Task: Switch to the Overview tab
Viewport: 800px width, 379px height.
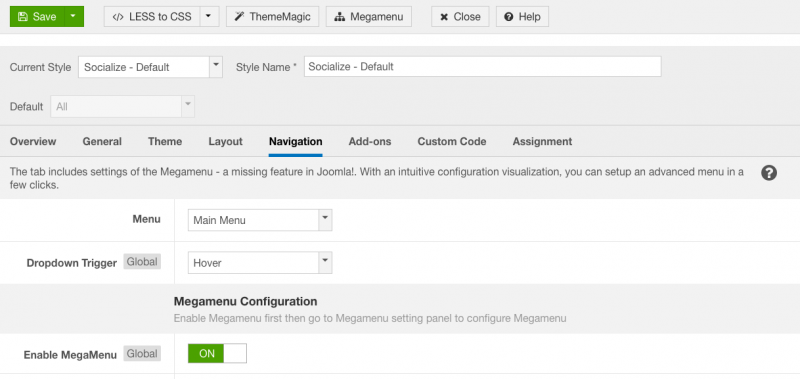Action: (33, 142)
